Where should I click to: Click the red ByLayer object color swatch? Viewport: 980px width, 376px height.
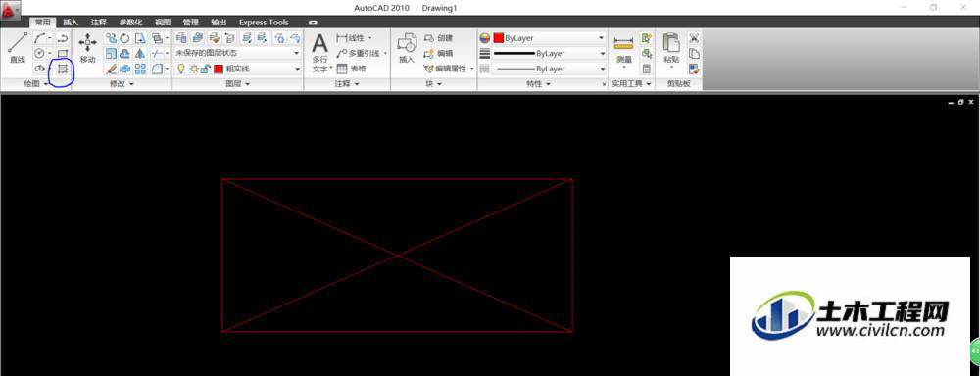[x=498, y=38]
